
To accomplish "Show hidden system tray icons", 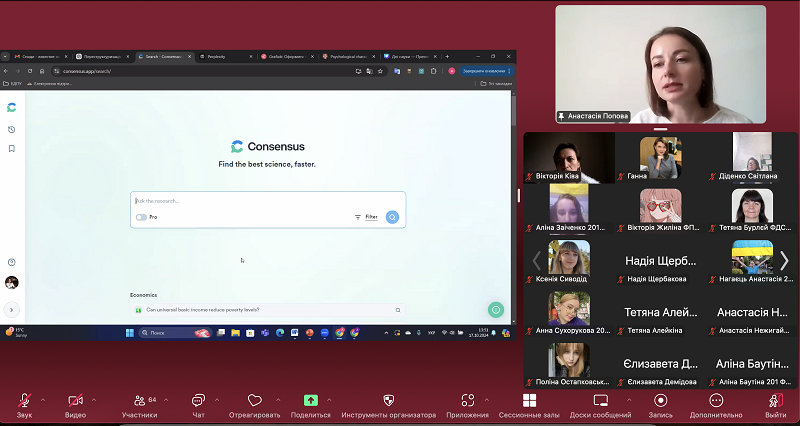I will 386,333.
